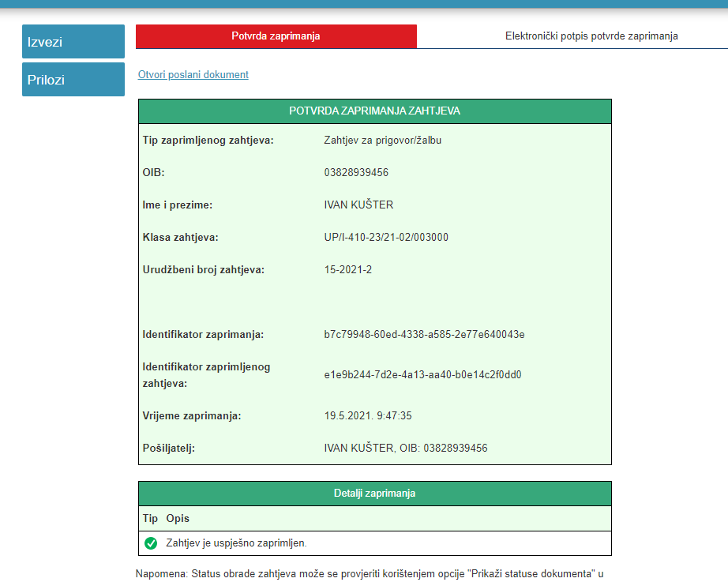Click the Prilozi sidebar button
728x582 pixels.
point(73,79)
